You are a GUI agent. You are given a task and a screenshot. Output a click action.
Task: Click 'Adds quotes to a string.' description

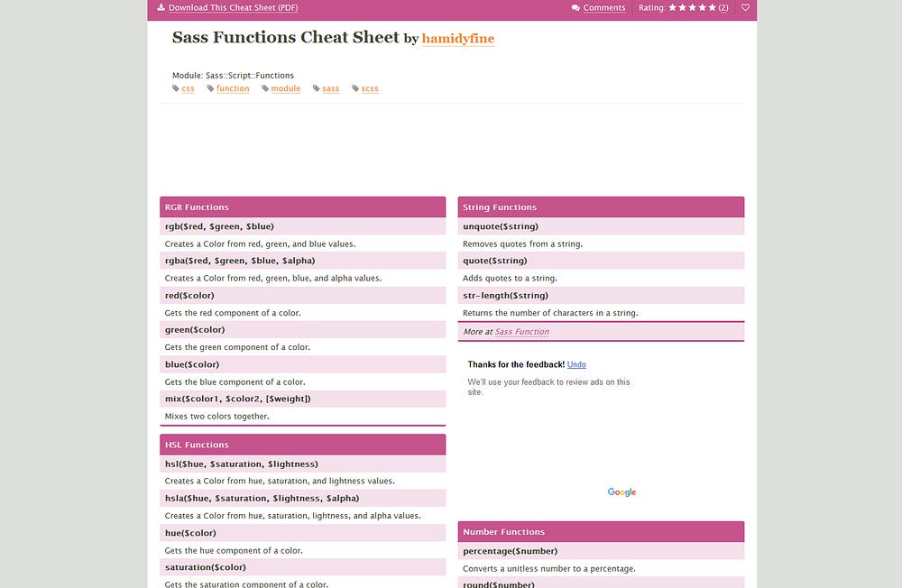[x=510, y=279]
